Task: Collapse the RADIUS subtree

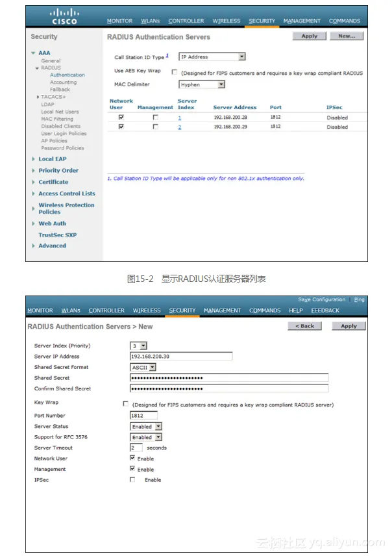Action: (37, 68)
